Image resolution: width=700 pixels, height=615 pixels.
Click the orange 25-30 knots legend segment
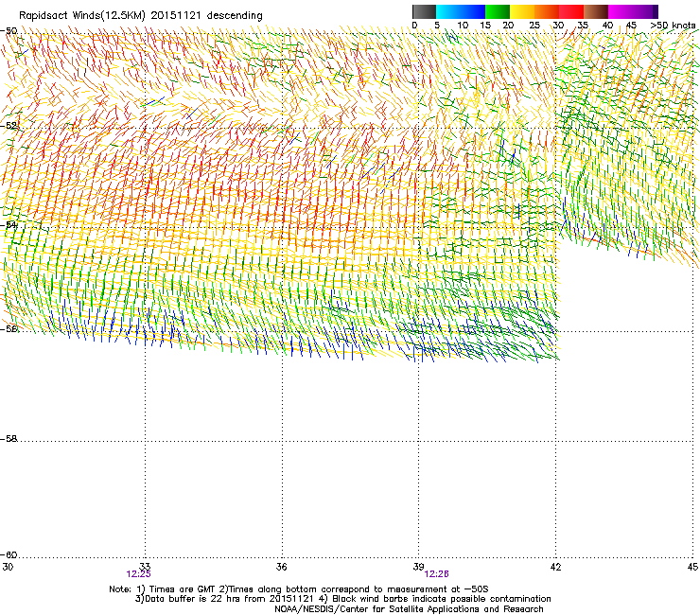pos(547,11)
